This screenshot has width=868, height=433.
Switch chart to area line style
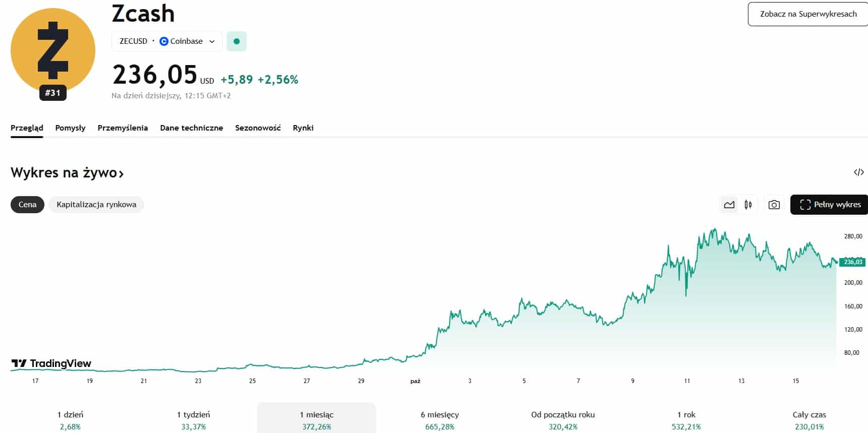coord(729,205)
